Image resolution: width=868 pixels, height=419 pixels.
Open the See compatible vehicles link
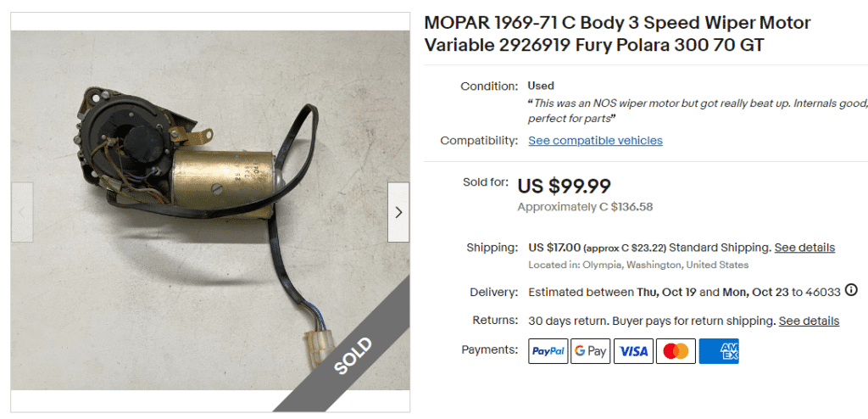(595, 141)
